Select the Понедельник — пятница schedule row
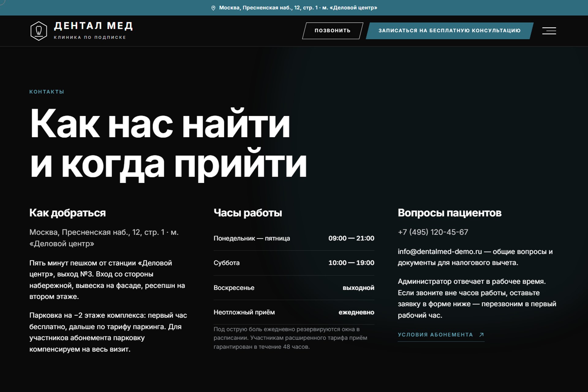This screenshot has width=588, height=392. (x=294, y=238)
